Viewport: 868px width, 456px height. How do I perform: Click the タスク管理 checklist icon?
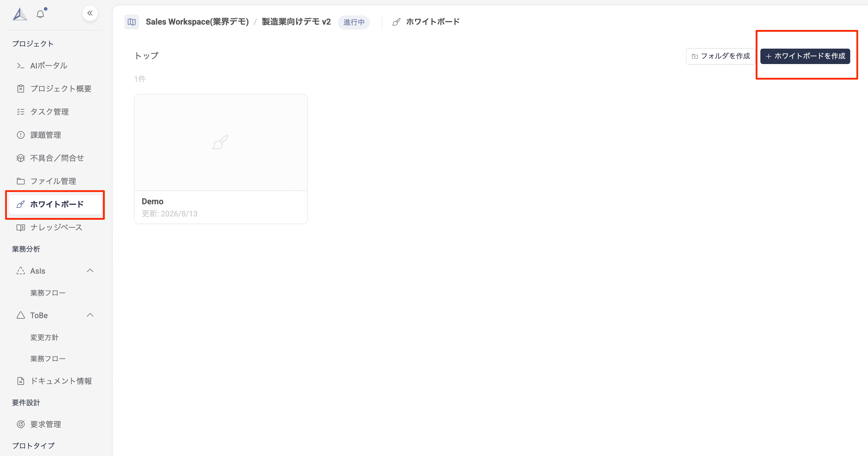click(20, 112)
